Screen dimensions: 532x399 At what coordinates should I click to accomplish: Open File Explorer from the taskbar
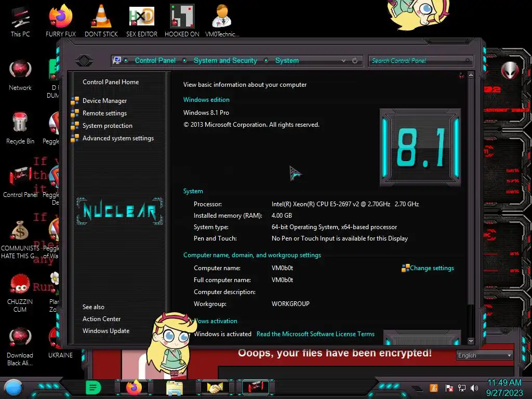tap(175, 388)
